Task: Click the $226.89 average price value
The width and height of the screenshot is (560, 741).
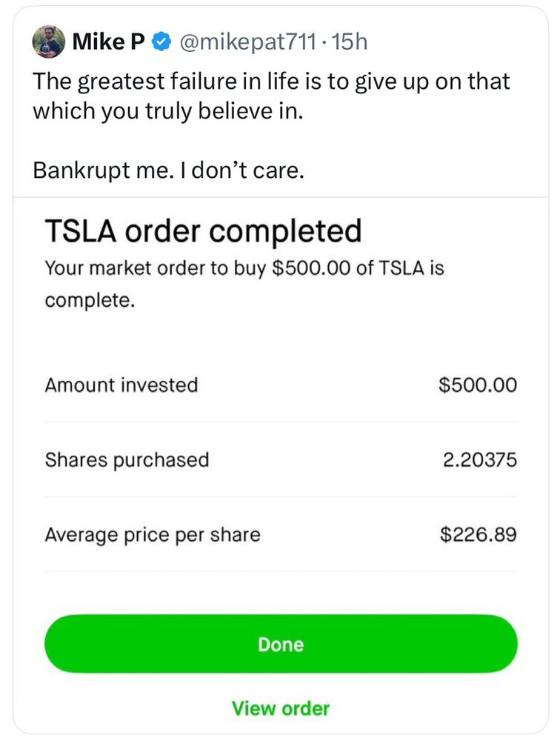Action: click(x=478, y=534)
